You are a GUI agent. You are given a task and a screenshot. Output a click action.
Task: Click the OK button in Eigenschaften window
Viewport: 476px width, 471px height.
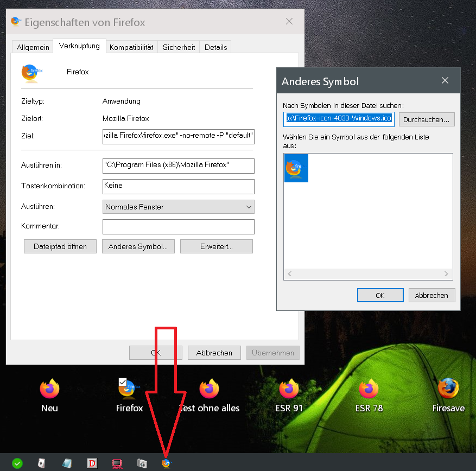[x=155, y=353]
